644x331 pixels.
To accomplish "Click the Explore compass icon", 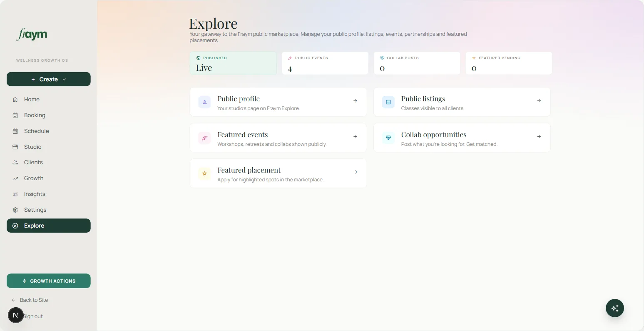I will pyautogui.click(x=15, y=226).
